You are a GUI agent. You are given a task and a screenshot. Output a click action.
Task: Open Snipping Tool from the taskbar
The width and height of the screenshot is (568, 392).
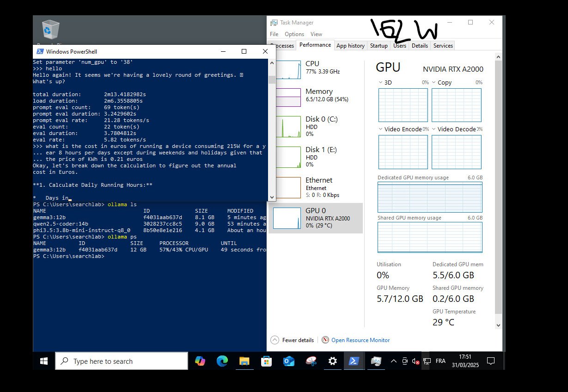pyautogui.click(x=311, y=361)
